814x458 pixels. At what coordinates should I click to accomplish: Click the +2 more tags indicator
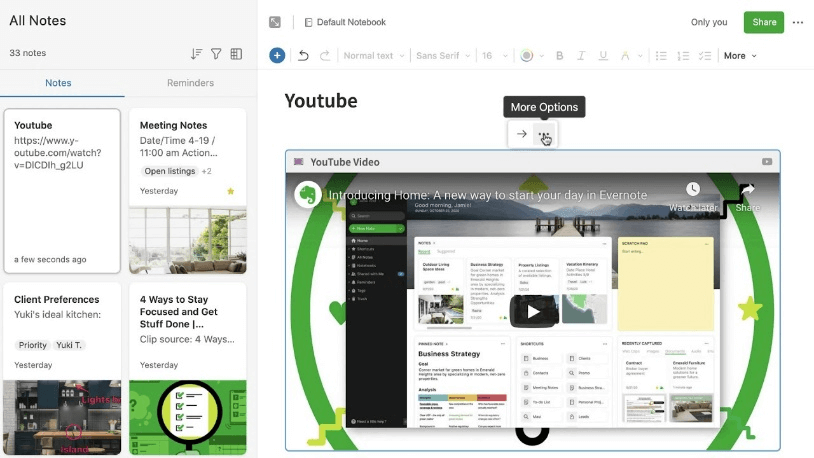pyautogui.click(x=207, y=171)
